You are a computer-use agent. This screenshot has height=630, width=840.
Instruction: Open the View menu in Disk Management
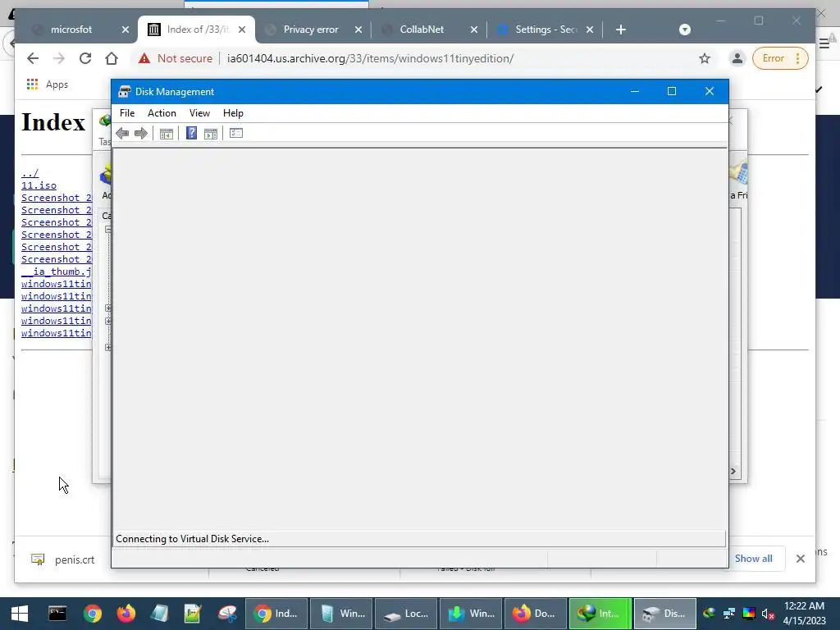tap(199, 113)
